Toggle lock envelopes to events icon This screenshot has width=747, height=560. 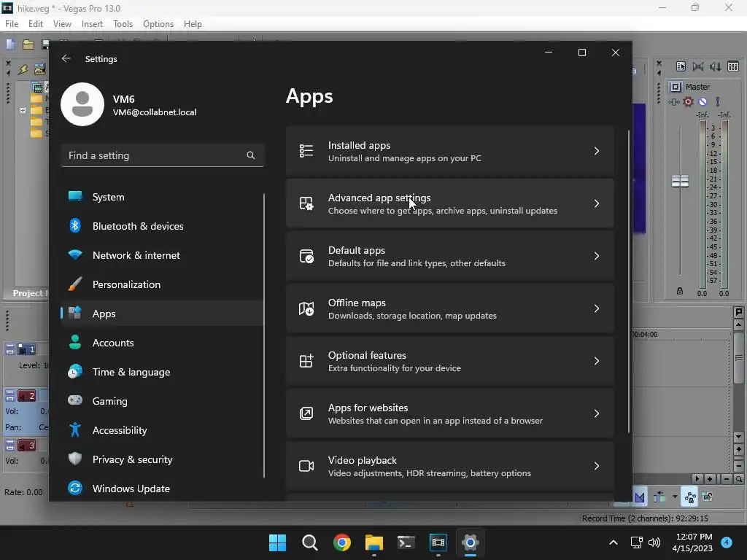pyautogui.click(x=690, y=497)
